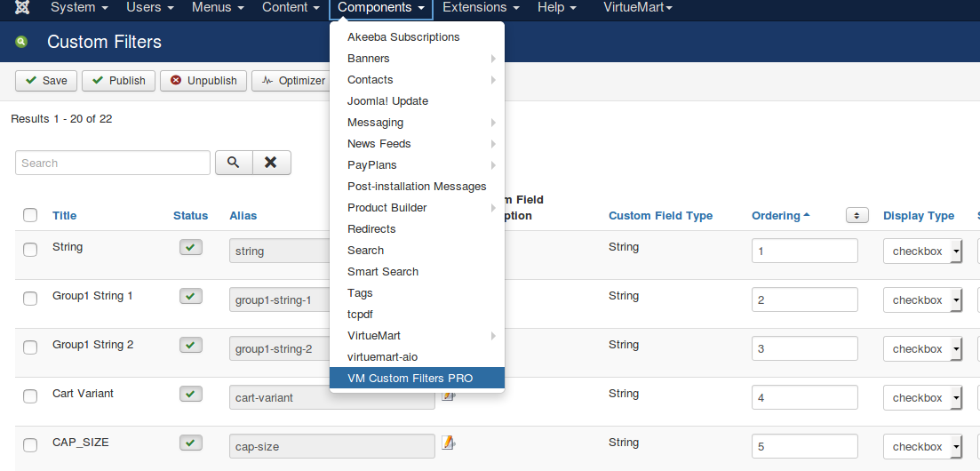Click edit icon in CAP_SIZE row

(x=448, y=443)
